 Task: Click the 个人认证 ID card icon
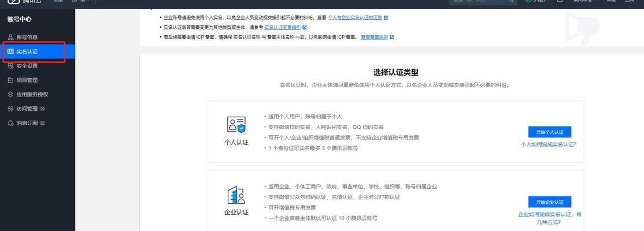point(236,125)
